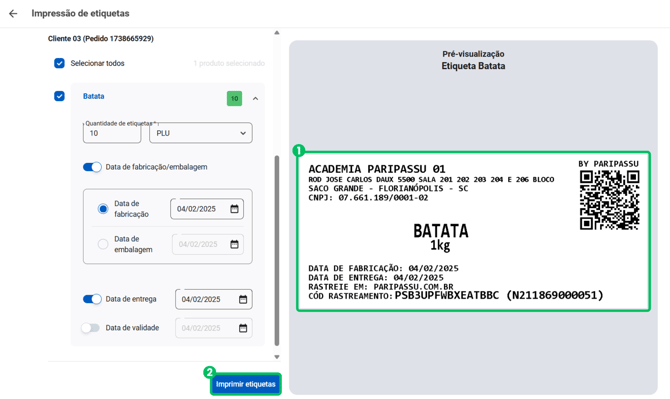Disable Data de fabricação/embalagem toggle

[92, 167]
